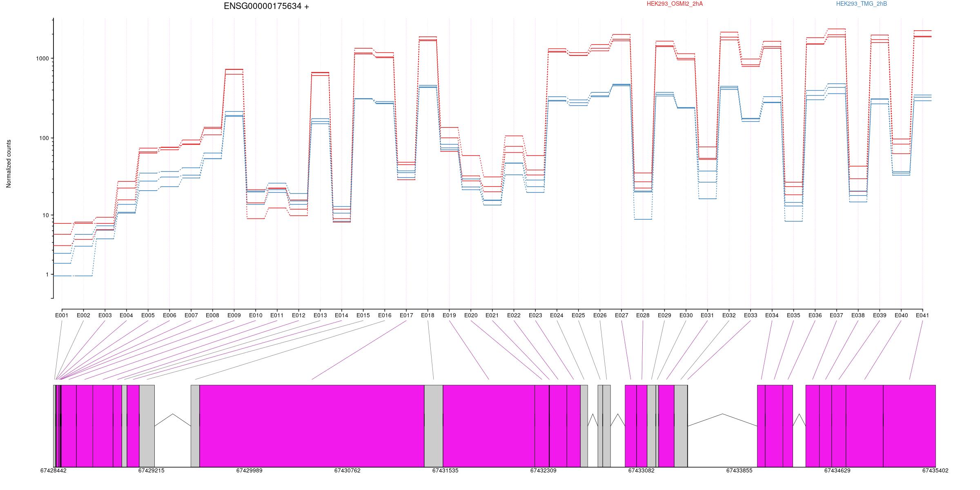This screenshot has width=980, height=490.
Task: Click exon label E019
Action: [x=449, y=315]
